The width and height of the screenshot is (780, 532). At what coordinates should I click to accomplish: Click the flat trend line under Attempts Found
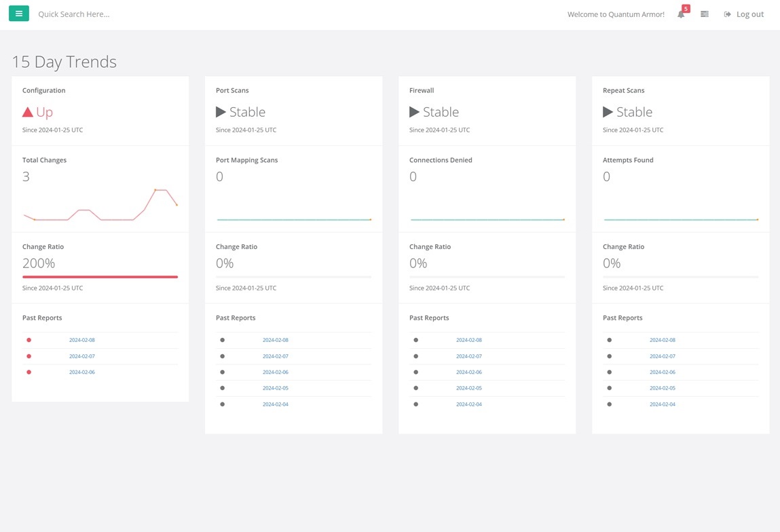pyautogui.click(x=680, y=219)
